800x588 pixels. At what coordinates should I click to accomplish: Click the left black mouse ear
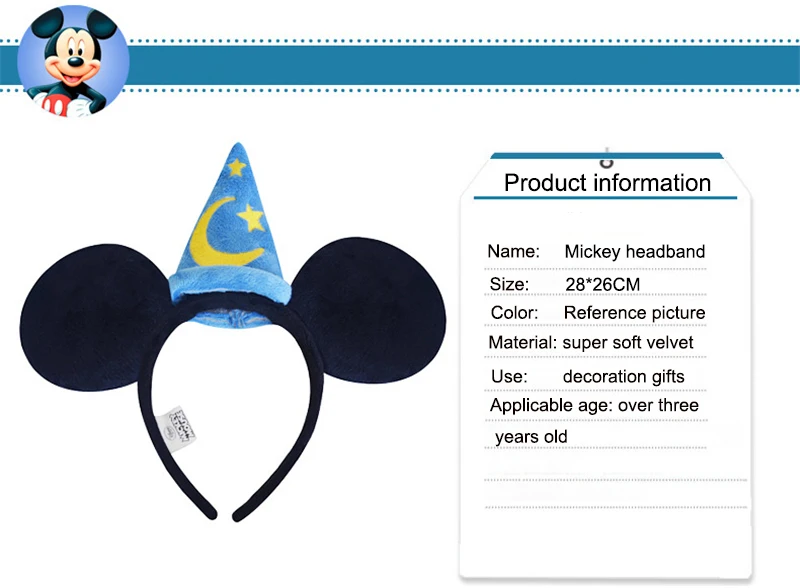[x=89, y=317]
